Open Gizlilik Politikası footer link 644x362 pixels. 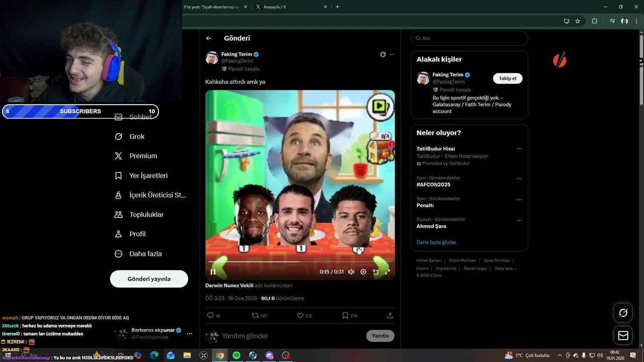462,260
